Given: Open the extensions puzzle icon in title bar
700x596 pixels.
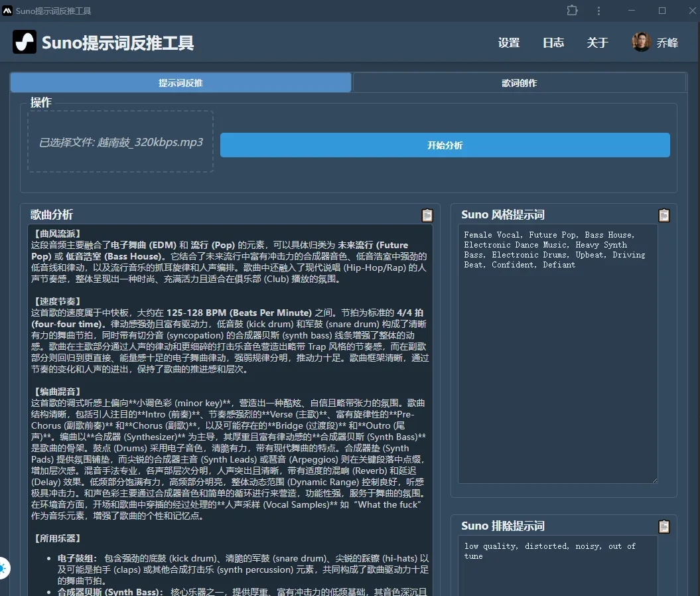Looking at the screenshot, I should click(x=572, y=10).
